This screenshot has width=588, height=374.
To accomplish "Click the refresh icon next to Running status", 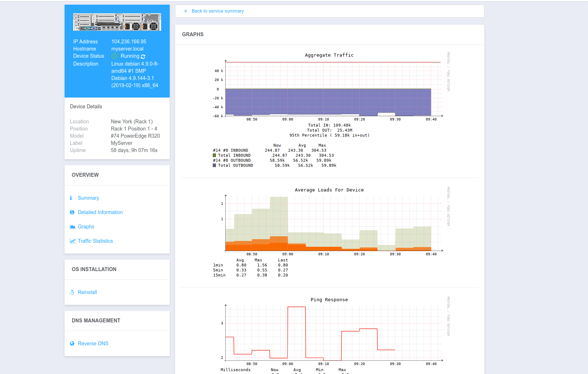I will pos(143,57).
